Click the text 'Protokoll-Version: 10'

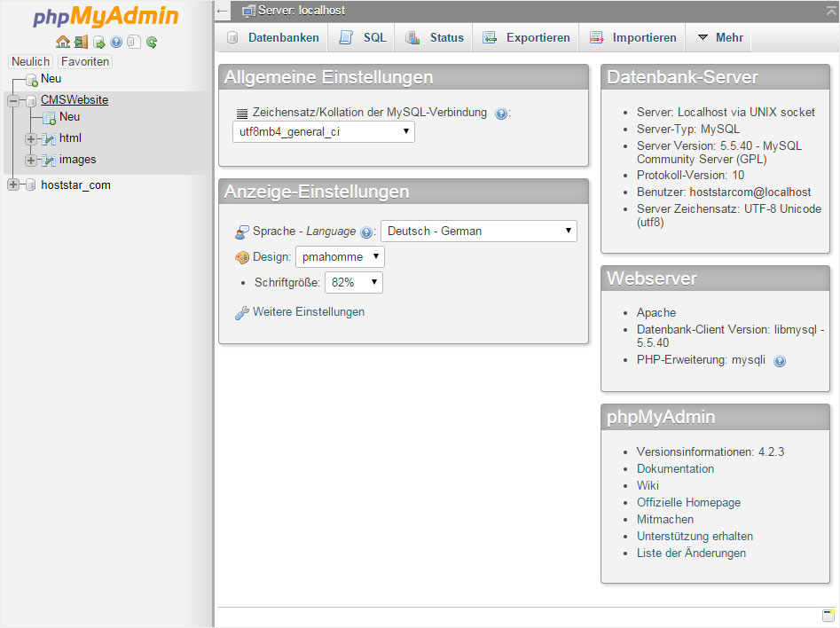click(x=690, y=176)
